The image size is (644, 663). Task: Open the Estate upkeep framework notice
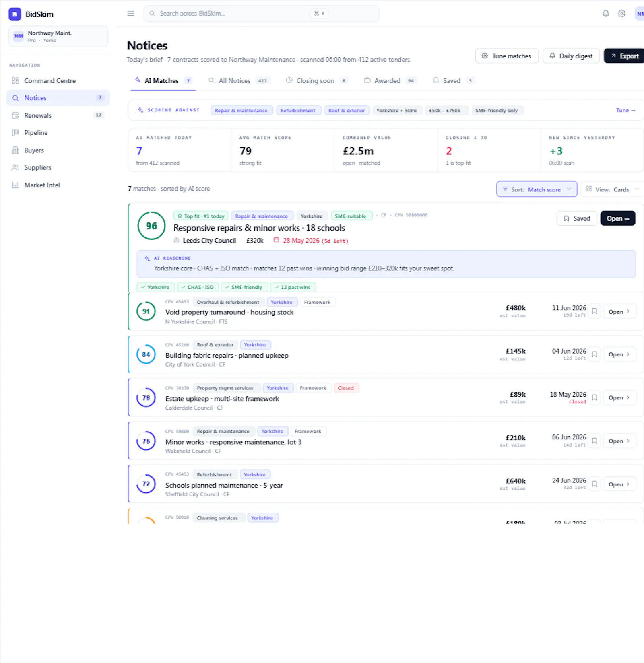pyautogui.click(x=619, y=397)
